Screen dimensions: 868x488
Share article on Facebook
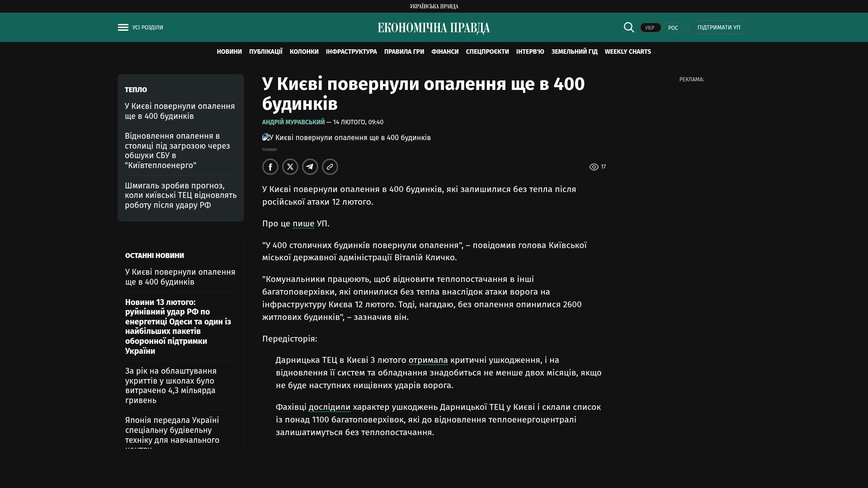click(270, 167)
